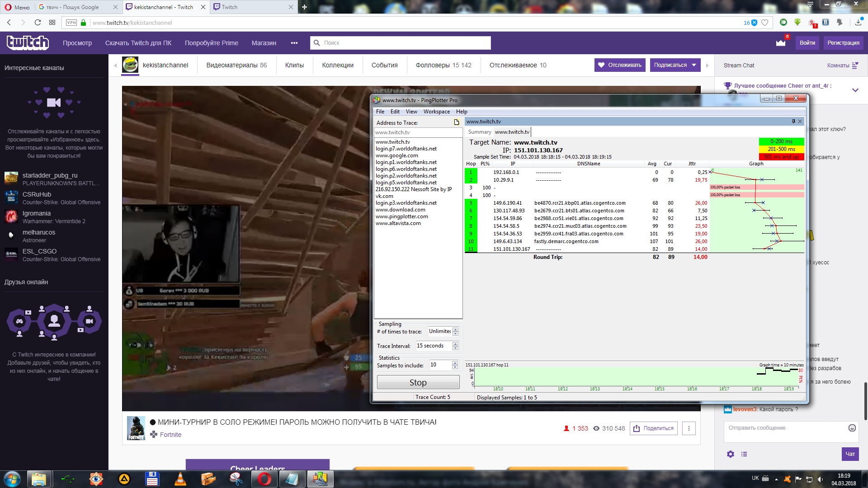Open the Prime crown notifications icon
The height and width of the screenshot is (488, 868).
[x=781, y=42]
